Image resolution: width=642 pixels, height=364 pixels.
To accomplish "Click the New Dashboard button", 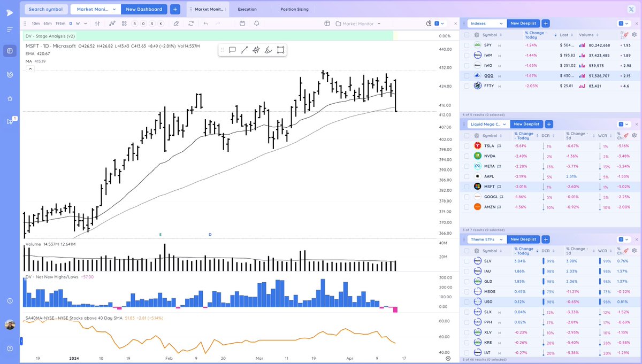I will [144, 9].
